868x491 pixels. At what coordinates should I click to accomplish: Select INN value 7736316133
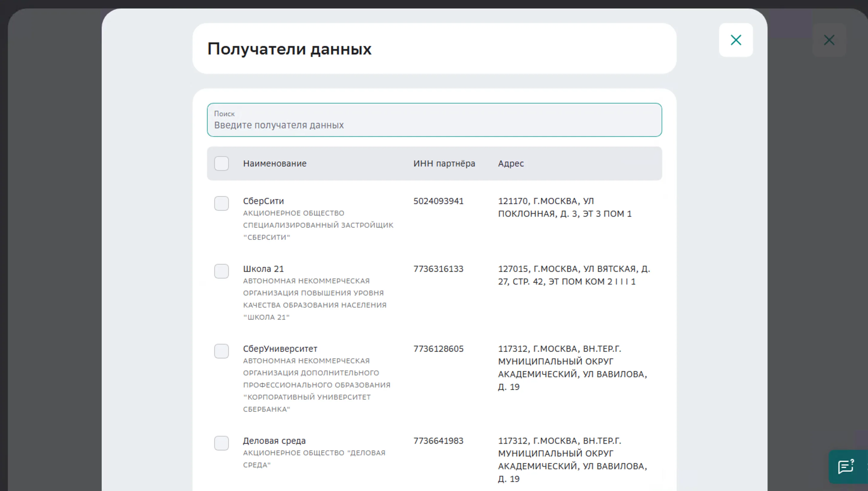[438, 269]
